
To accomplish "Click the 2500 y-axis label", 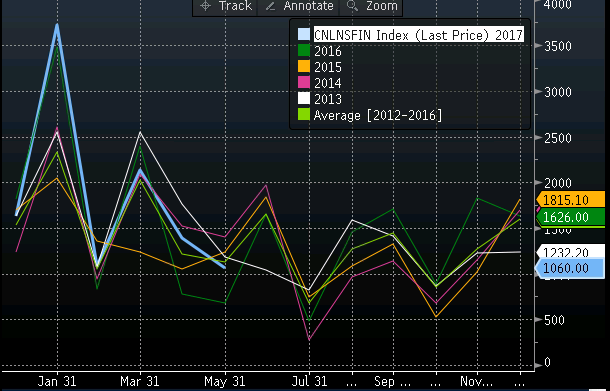I will [558, 138].
